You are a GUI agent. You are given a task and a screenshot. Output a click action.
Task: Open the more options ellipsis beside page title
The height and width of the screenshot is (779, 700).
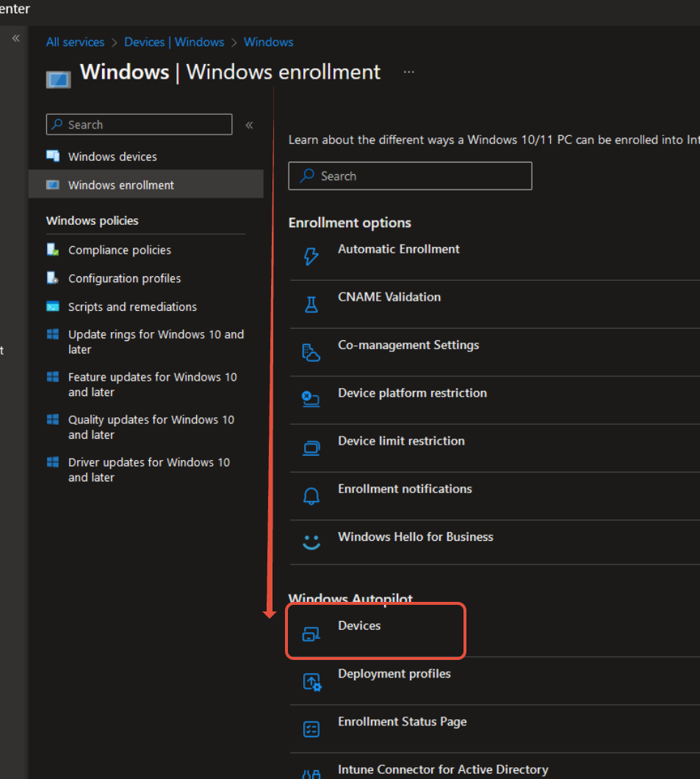(x=408, y=72)
